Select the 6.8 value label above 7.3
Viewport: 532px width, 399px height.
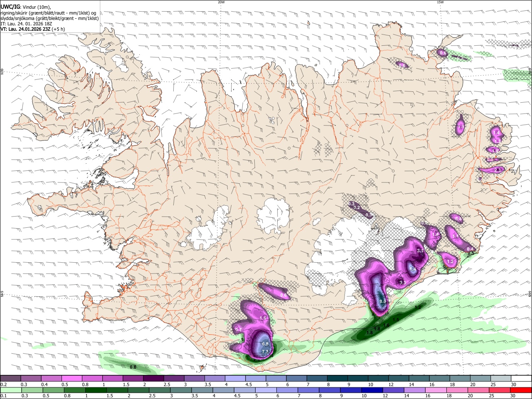[266, 344]
